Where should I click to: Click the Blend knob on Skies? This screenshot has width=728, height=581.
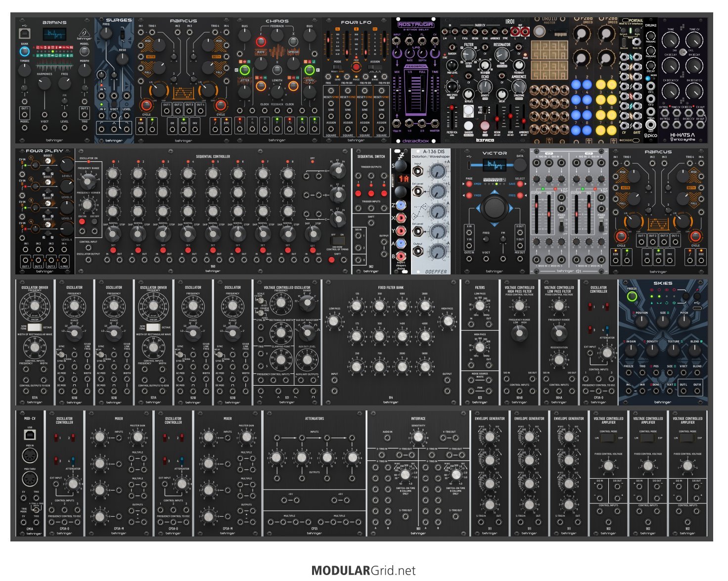(695, 350)
